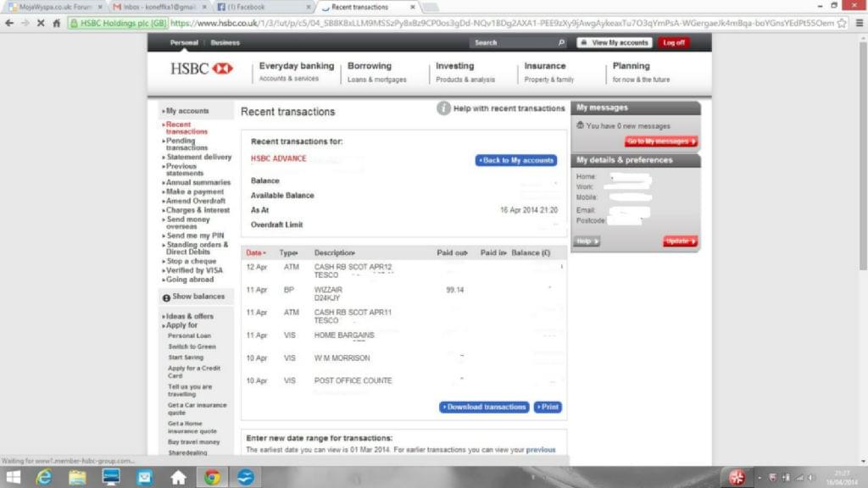
Task: Click the browser address bar
Action: click(x=502, y=23)
